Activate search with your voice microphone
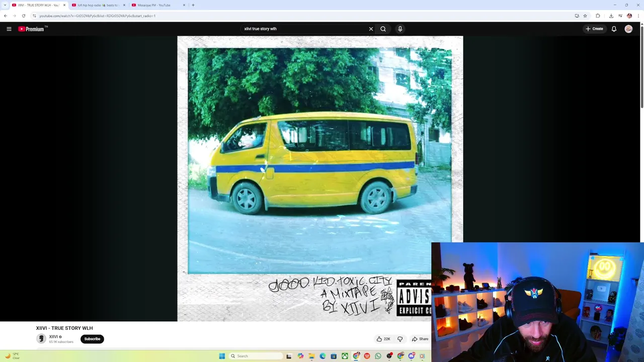This screenshot has width=644, height=362. (400, 29)
